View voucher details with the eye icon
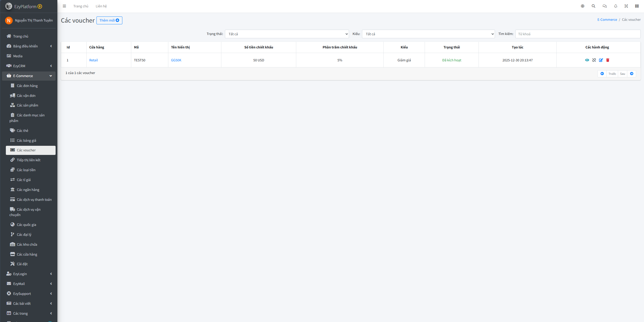This screenshot has height=322, width=644. (587, 60)
